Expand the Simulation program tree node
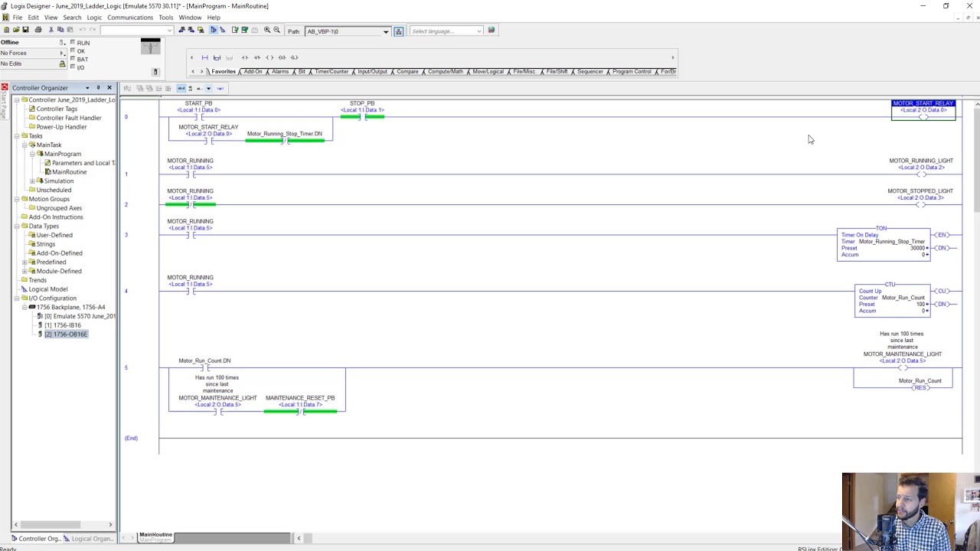This screenshot has height=551, width=980. point(31,181)
